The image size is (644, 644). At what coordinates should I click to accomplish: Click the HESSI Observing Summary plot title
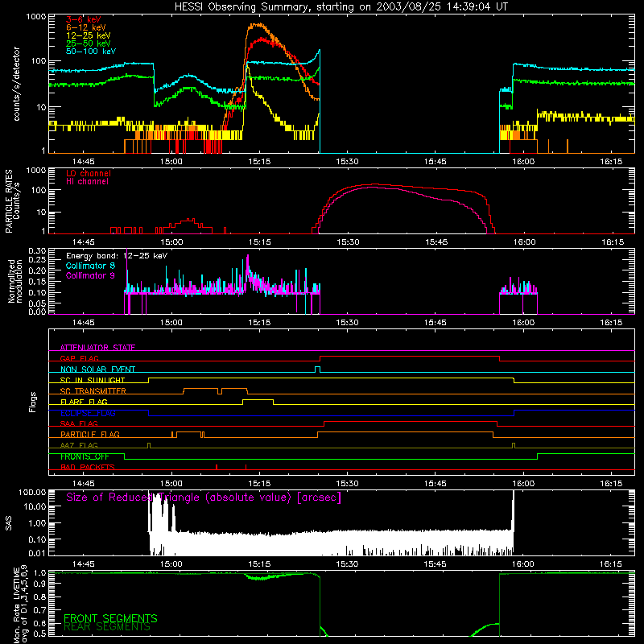[x=341, y=7]
